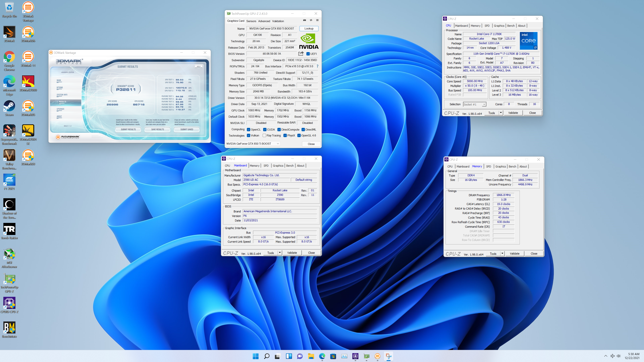Click HELP button in 3DMark Vantage
Image resolution: width=644 pixels, height=362 pixels.
coord(199,67)
